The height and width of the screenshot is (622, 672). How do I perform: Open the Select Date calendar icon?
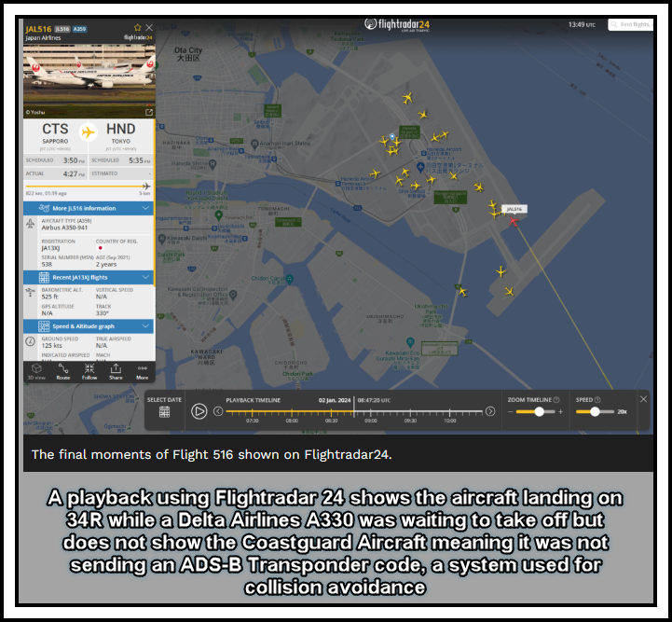tap(165, 412)
